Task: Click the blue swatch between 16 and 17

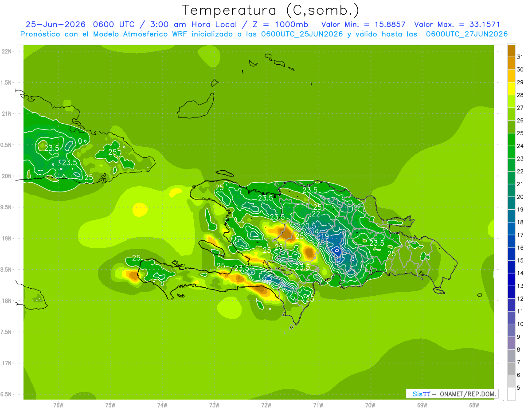Action: (x=511, y=242)
